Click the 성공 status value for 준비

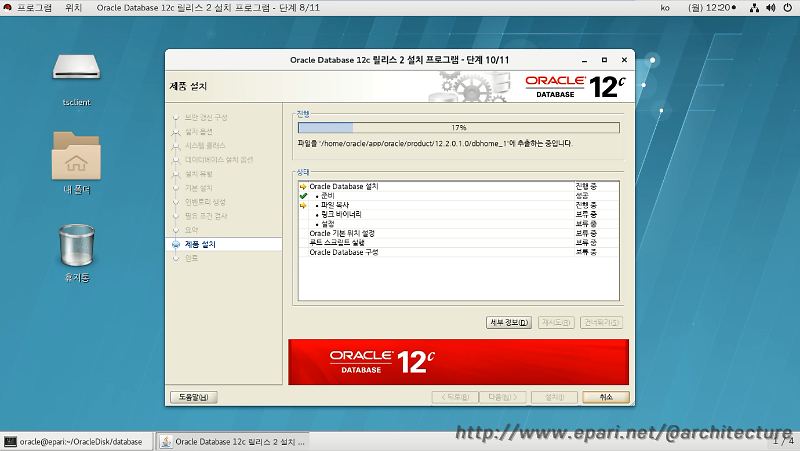pyautogui.click(x=582, y=196)
